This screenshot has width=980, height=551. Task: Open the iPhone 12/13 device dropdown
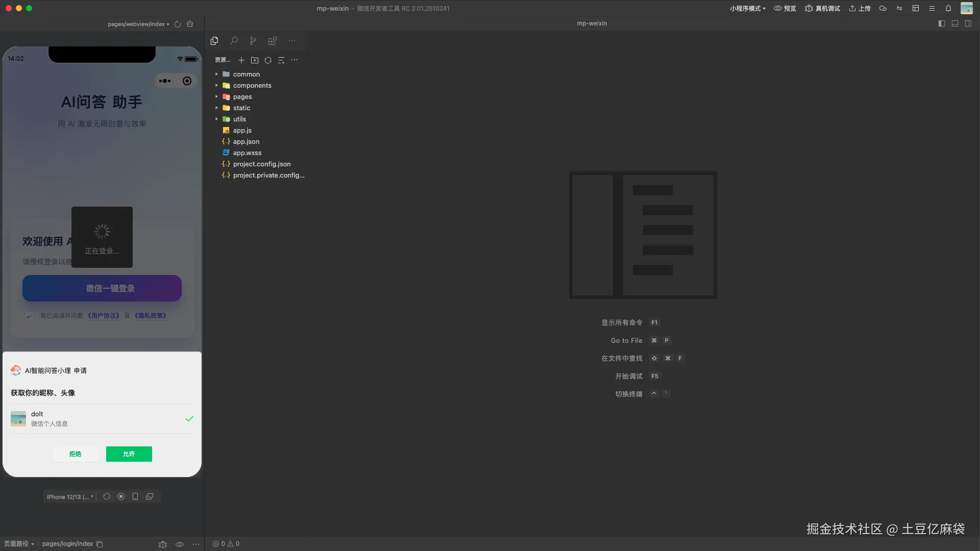pos(70,496)
